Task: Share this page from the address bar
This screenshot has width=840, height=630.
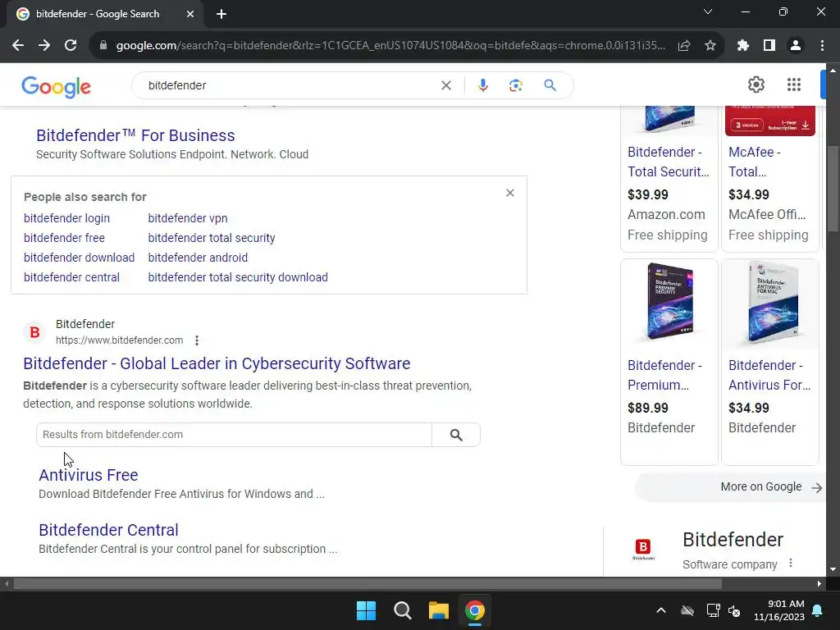Action: (684, 46)
